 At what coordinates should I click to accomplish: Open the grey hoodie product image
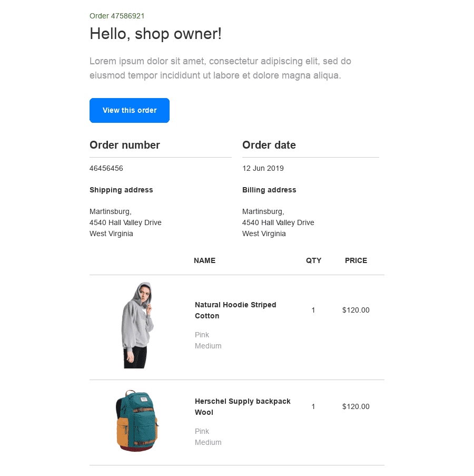point(137,325)
